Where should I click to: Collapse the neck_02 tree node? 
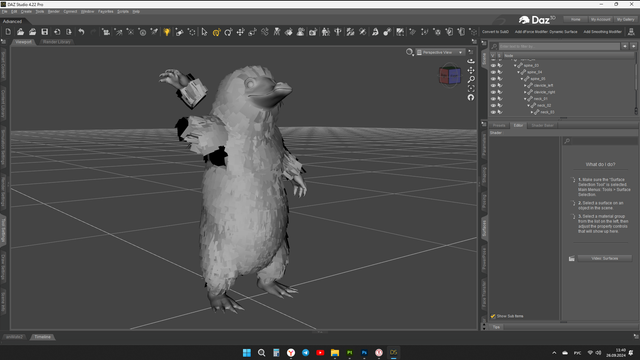point(528,105)
